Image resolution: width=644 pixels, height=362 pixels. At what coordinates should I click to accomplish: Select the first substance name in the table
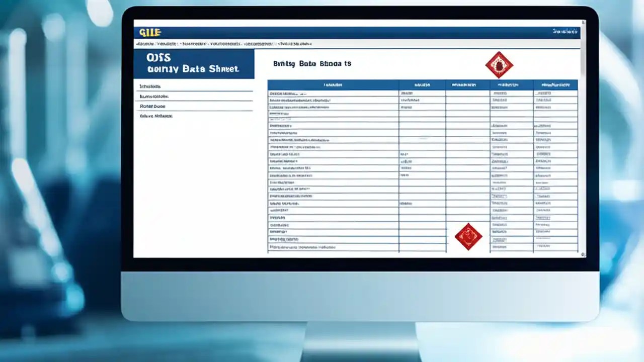(289, 93)
